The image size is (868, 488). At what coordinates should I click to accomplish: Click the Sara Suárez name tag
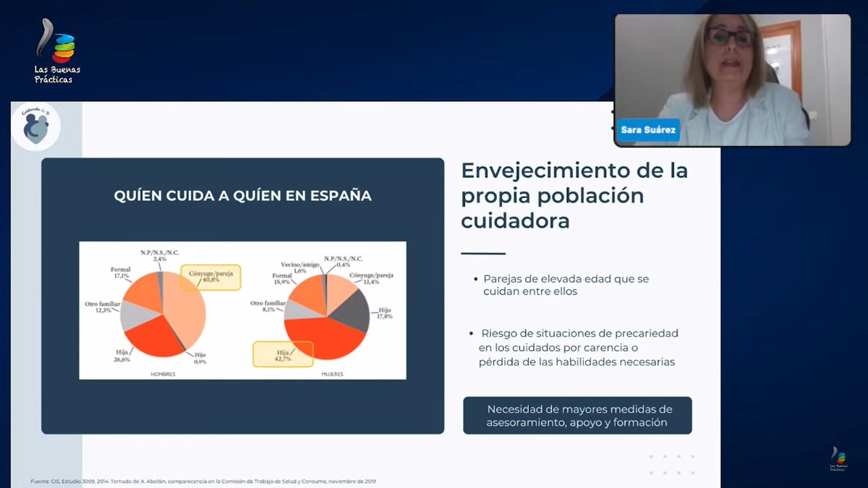pos(648,130)
